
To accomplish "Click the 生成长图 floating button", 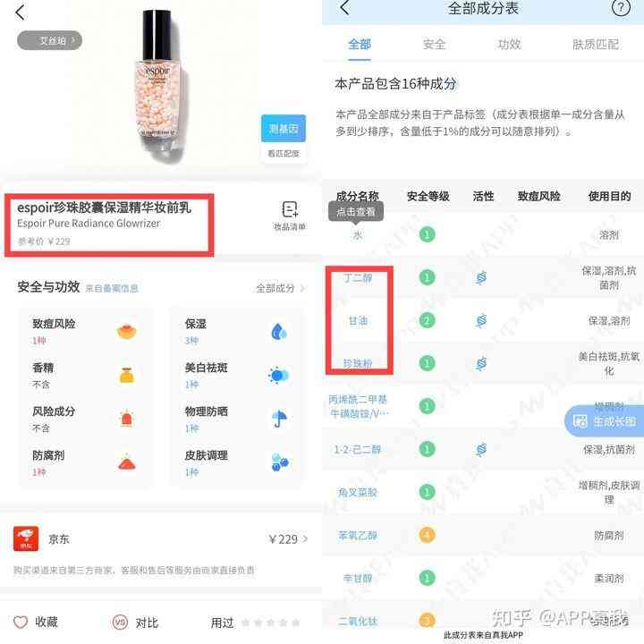I will 605,421.
